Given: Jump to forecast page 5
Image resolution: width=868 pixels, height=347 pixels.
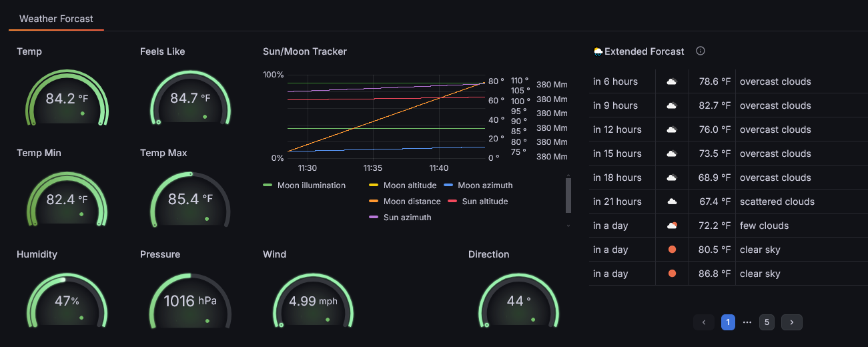Looking at the screenshot, I should pyautogui.click(x=767, y=322).
